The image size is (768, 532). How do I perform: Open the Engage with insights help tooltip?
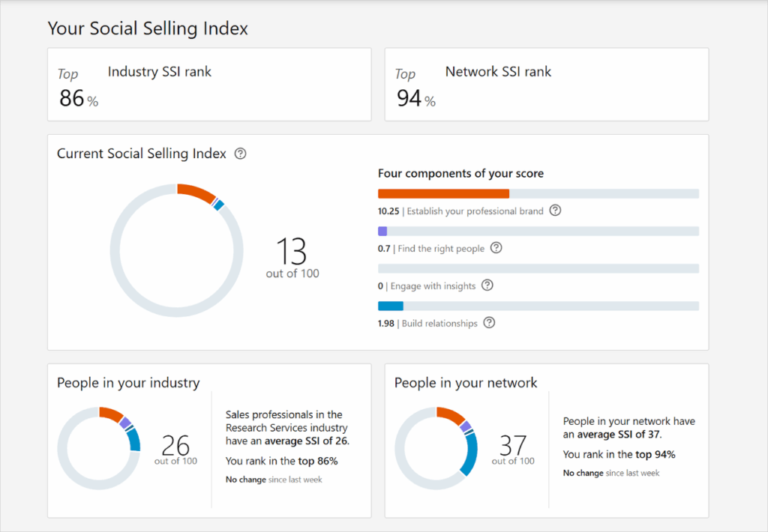point(487,285)
